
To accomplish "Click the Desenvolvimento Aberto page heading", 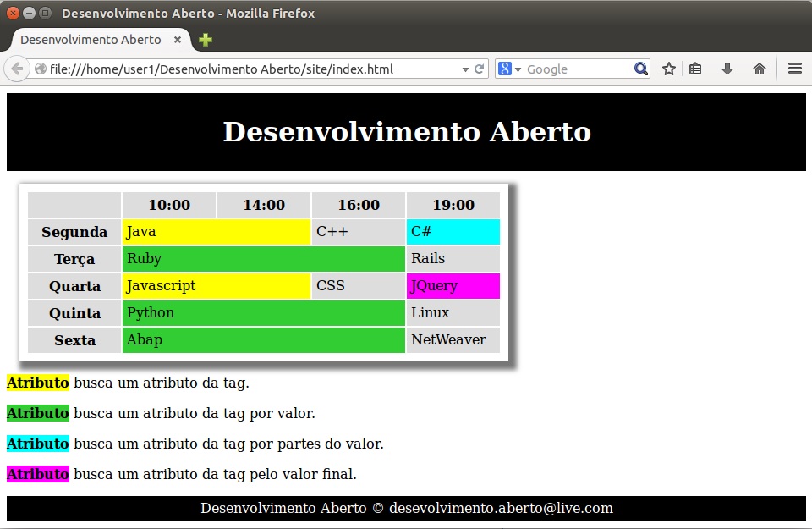I will pos(406,132).
